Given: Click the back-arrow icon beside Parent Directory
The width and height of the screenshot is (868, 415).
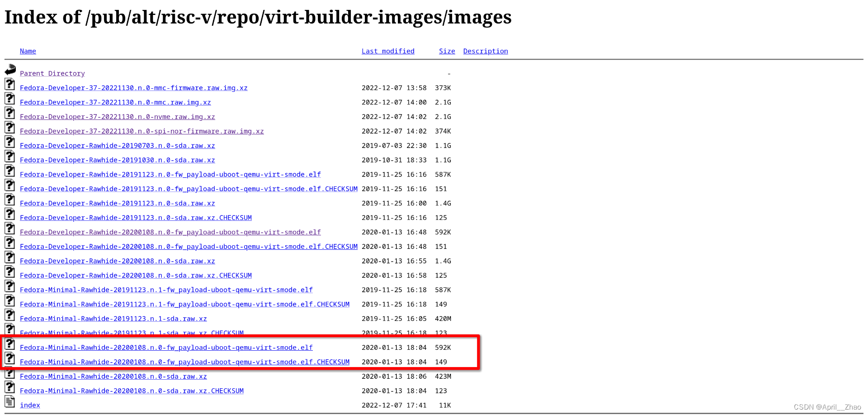Looking at the screenshot, I should tap(10, 70).
